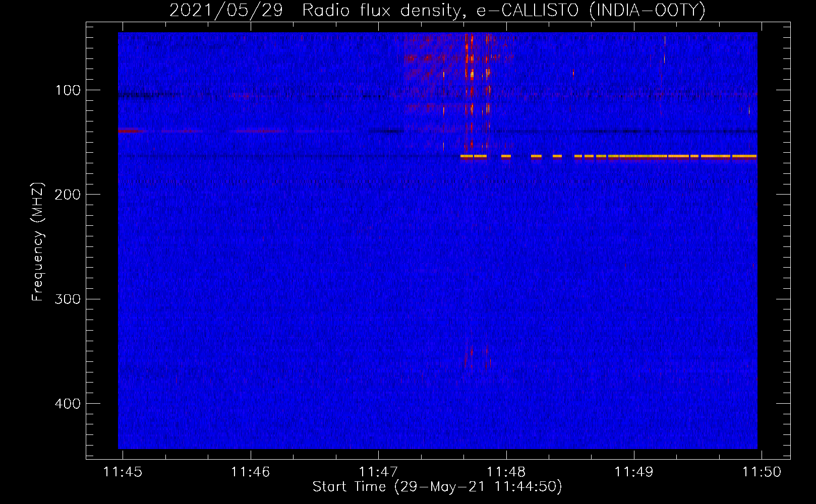The image size is (816, 504).
Task: Click the 11:48 time tick label
Action: [x=506, y=472]
